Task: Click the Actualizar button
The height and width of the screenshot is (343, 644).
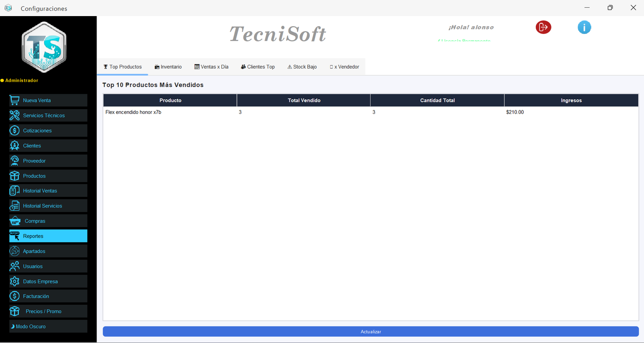Action: click(x=371, y=332)
